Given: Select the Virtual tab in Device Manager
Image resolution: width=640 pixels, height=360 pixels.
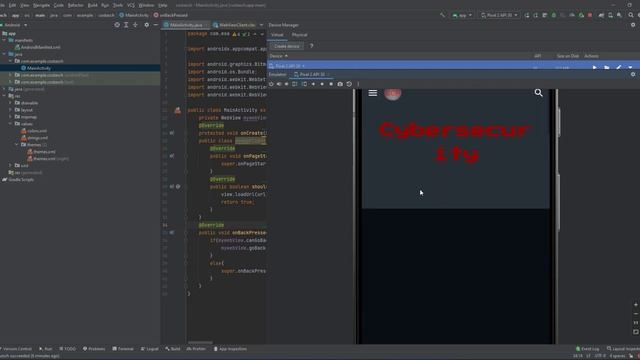Looking at the screenshot, I should pos(277,35).
